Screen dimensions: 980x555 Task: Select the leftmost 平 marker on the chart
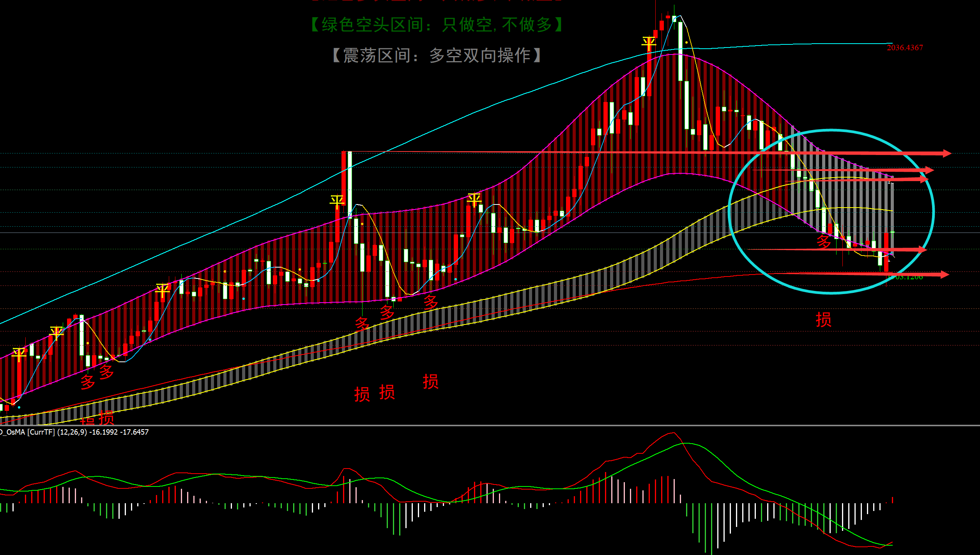19,354
